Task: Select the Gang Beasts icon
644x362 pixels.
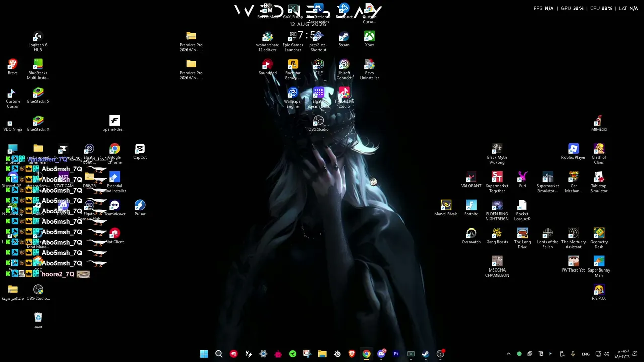Action: point(497,236)
